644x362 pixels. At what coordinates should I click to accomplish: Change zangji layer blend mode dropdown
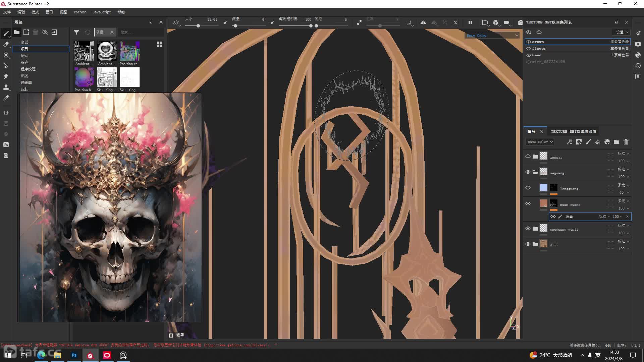(623, 154)
